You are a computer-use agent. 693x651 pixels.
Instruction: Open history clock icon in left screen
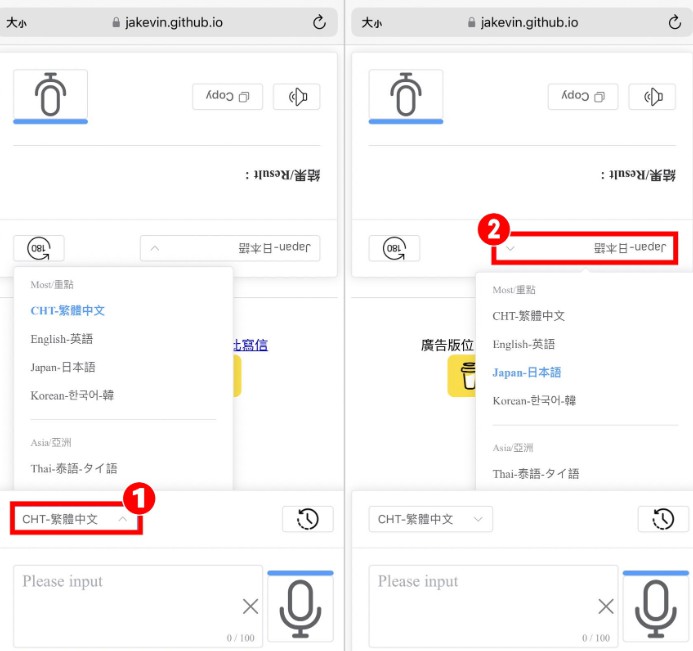coord(308,519)
